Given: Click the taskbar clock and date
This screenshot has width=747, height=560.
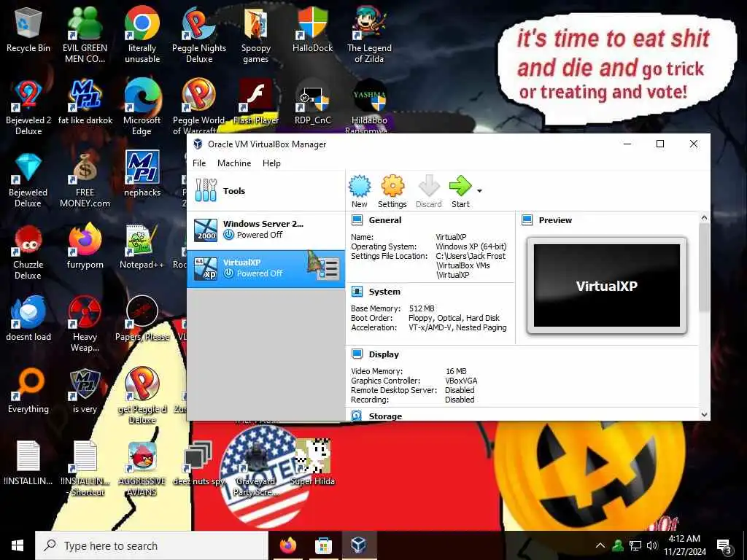Looking at the screenshot, I should click(x=684, y=545).
